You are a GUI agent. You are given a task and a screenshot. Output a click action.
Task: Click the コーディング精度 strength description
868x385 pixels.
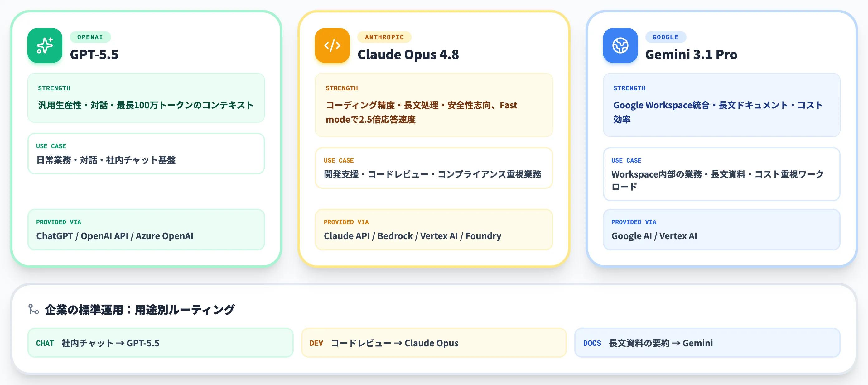pyautogui.click(x=421, y=112)
